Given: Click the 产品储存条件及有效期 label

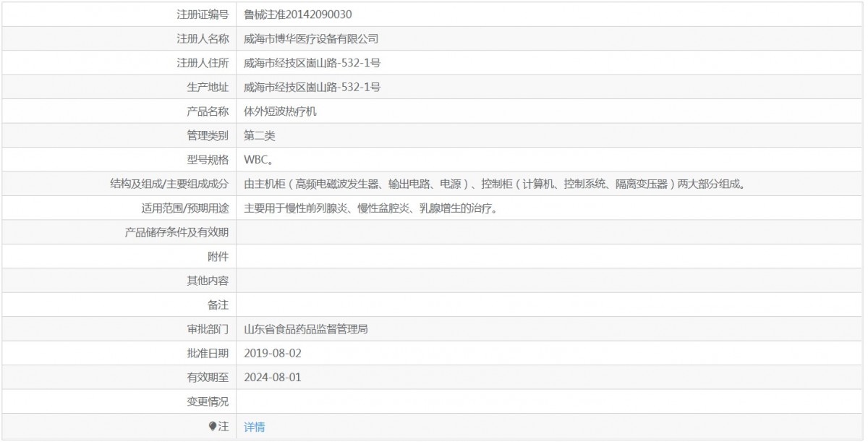Looking at the screenshot, I should point(176,232).
